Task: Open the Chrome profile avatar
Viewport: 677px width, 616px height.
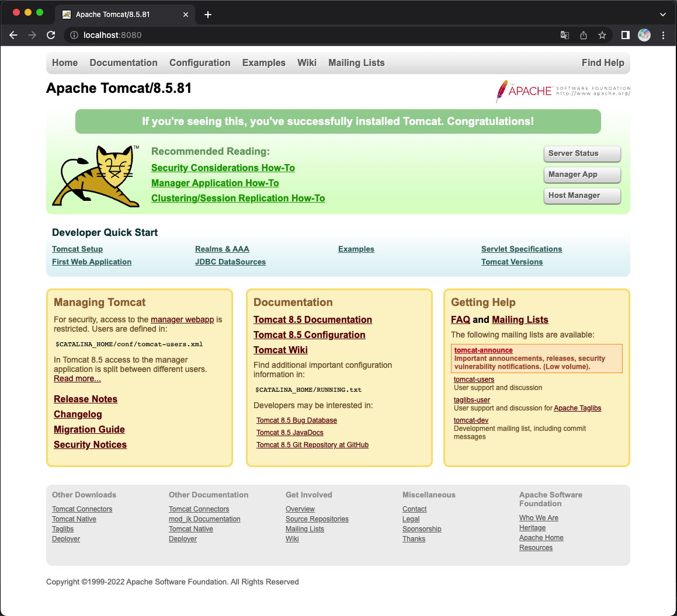Action: click(644, 35)
